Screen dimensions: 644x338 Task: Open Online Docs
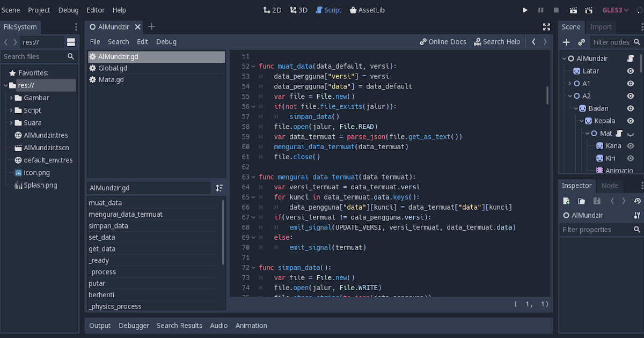pos(443,41)
